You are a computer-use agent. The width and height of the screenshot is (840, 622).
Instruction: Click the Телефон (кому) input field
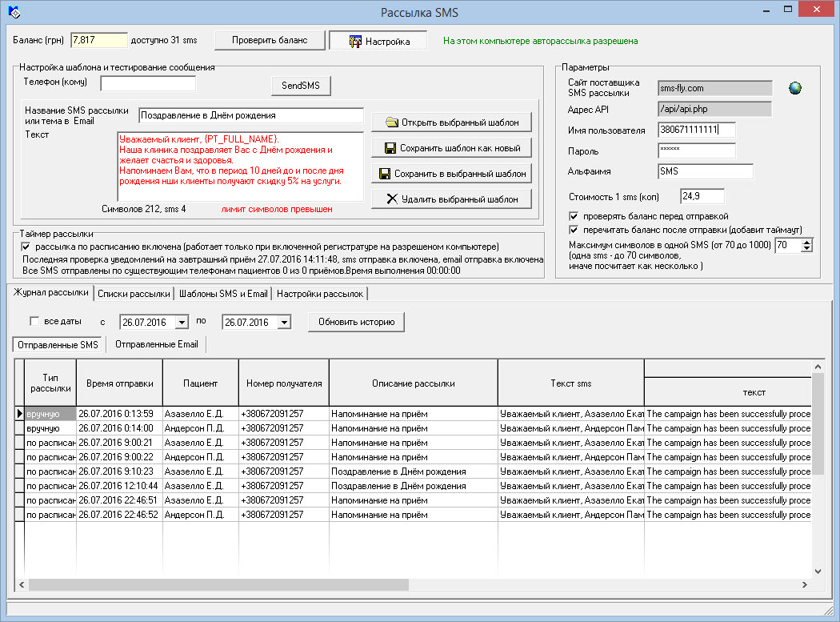148,83
